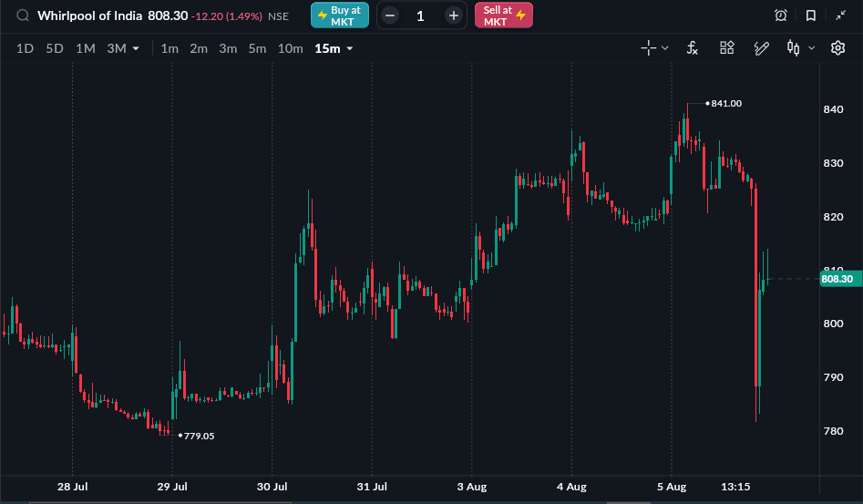This screenshot has width=863, height=504.
Task: Click the 3 Aug date label
Action: coord(472,487)
